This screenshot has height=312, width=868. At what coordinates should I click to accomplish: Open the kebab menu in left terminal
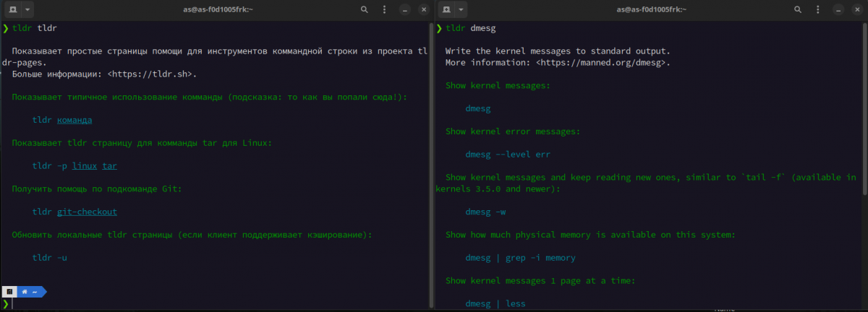point(383,10)
